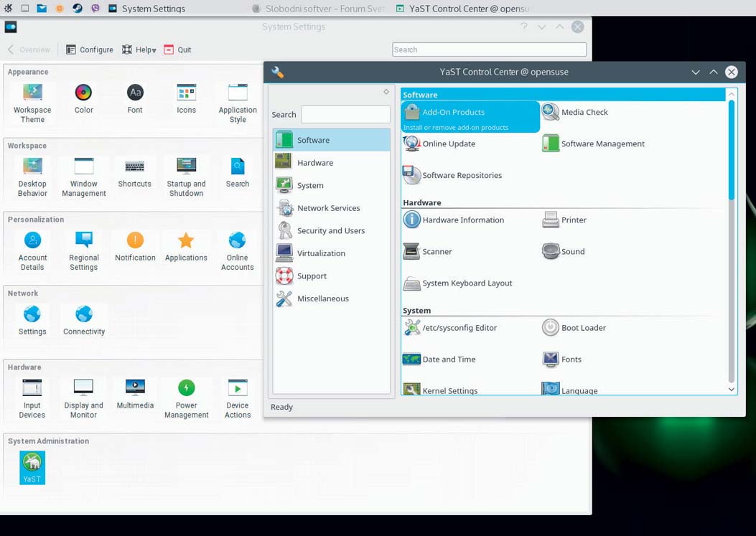Open Input Devices settings

(32, 398)
